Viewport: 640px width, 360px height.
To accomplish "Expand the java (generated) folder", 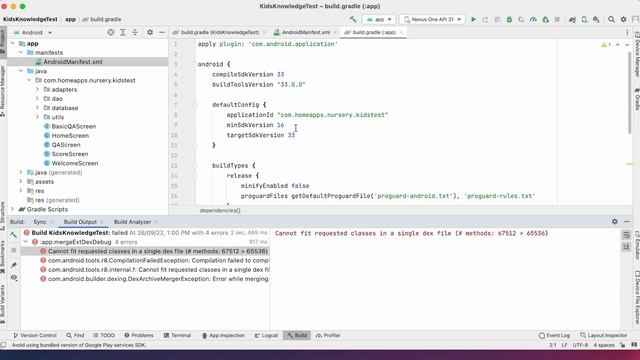I will [x=21, y=172].
